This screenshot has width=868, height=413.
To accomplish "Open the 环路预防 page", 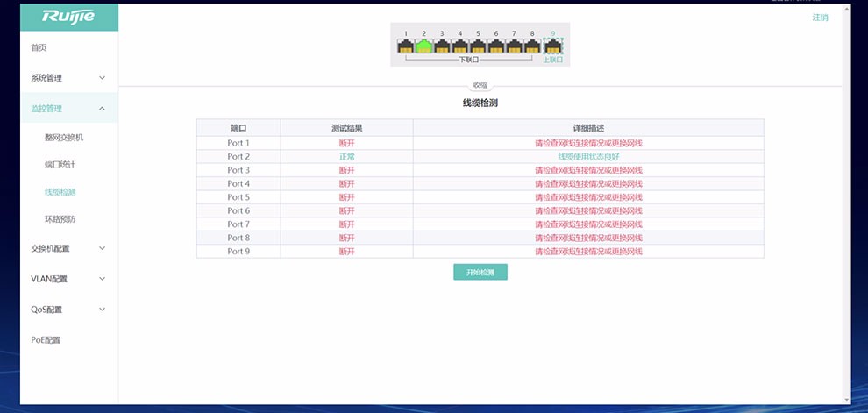I will click(60, 218).
